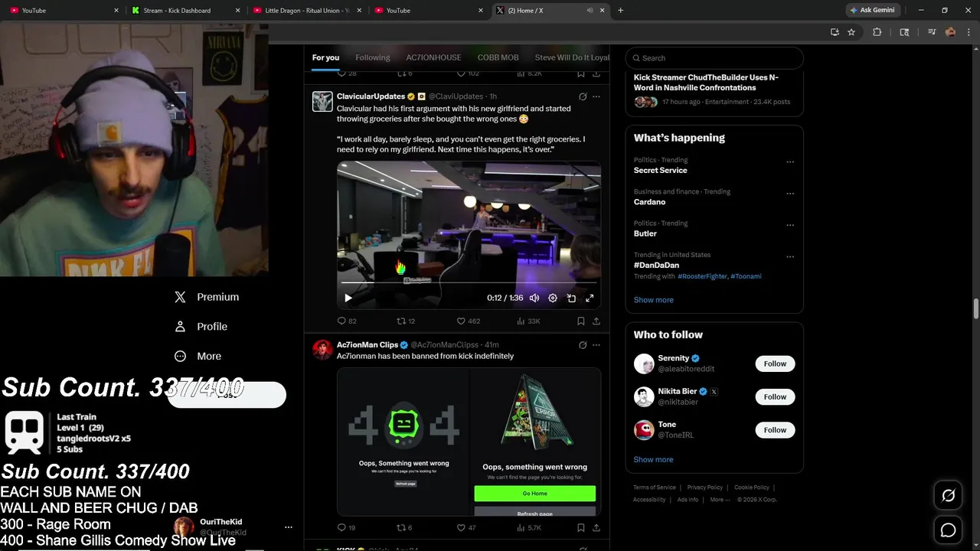Expand More in the X sidebar
The height and width of the screenshot is (551, 980).
tap(198, 356)
